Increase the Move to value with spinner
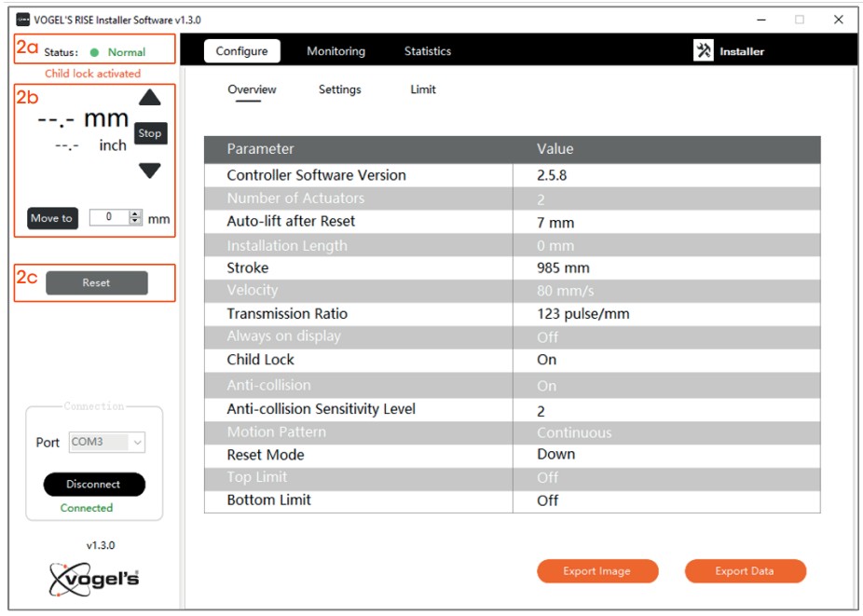The image size is (863, 616). (136, 214)
